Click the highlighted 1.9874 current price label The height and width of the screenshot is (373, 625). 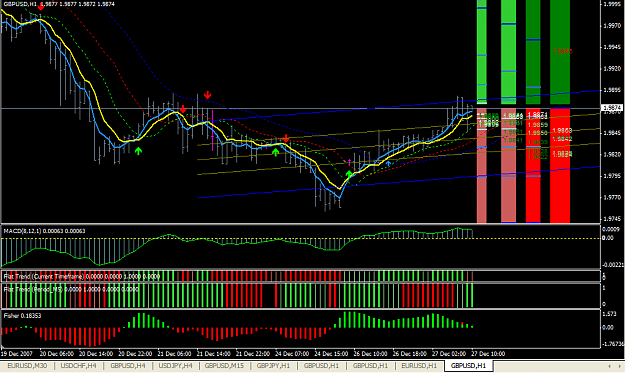[x=612, y=108]
